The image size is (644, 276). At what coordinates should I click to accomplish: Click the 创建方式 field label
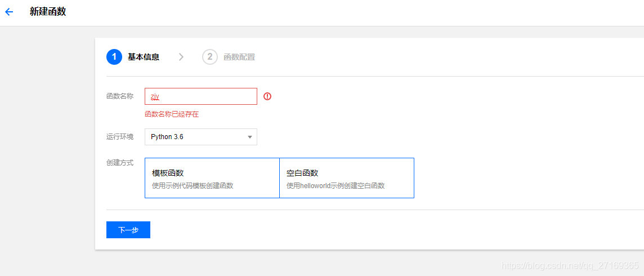[x=120, y=163]
